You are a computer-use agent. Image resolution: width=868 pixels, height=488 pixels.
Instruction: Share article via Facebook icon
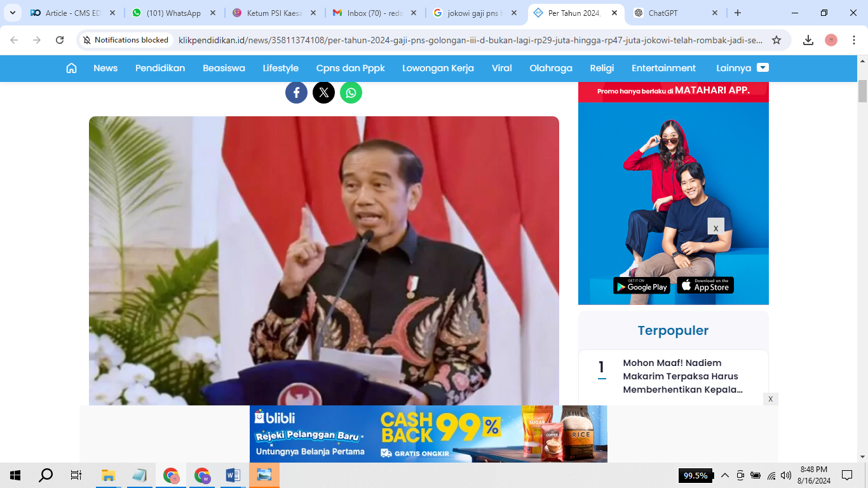click(x=296, y=93)
